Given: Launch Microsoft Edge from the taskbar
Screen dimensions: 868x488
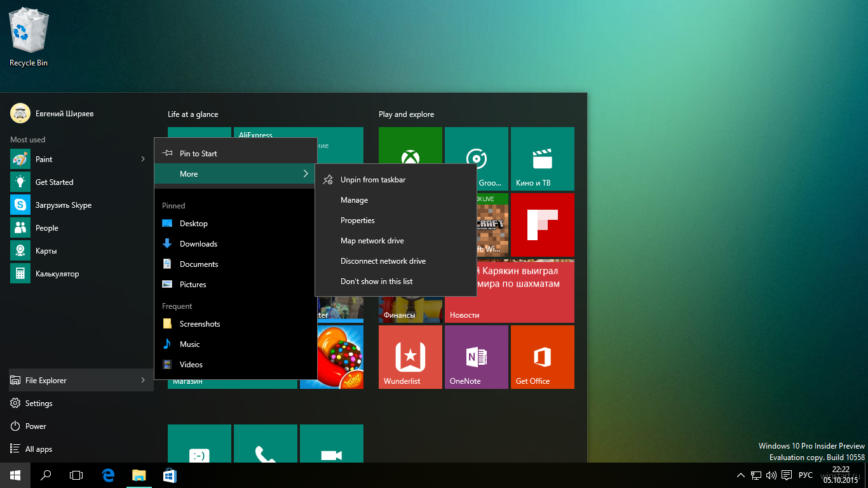Looking at the screenshot, I should 108,475.
